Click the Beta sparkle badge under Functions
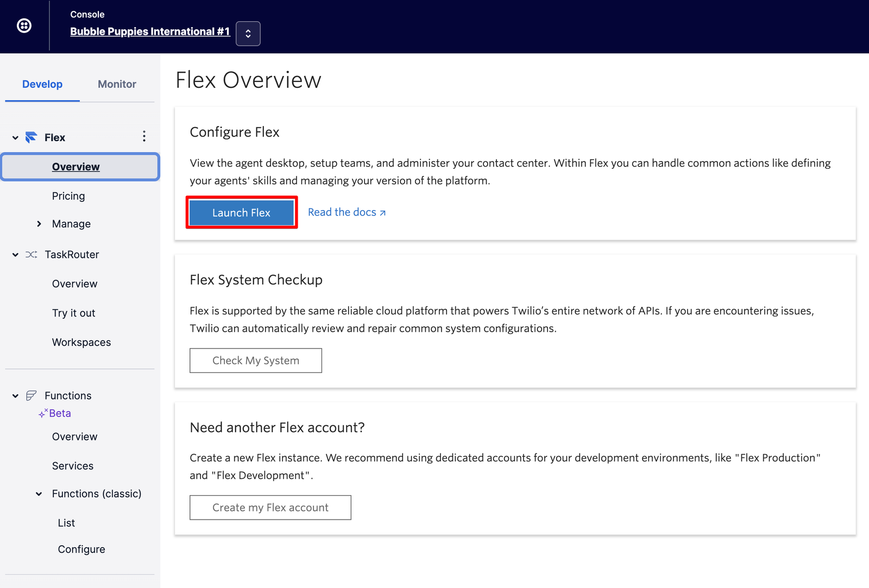Viewport: 869px width, 588px height. [42, 413]
